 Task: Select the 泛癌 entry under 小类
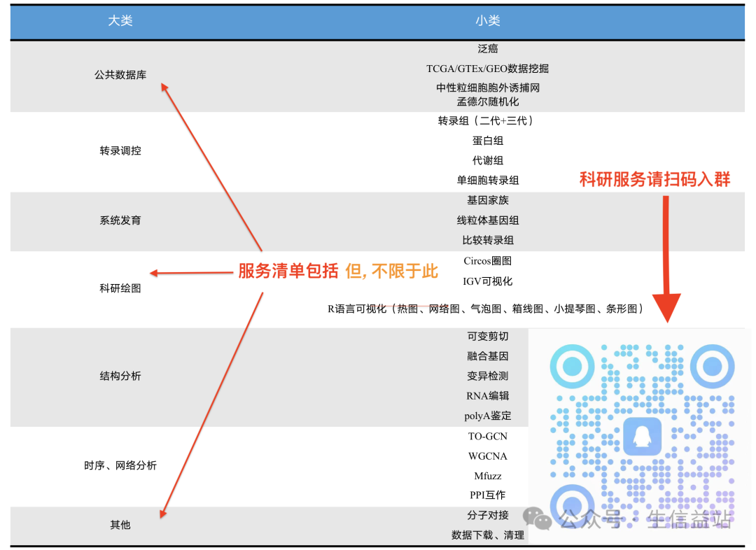[488, 48]
